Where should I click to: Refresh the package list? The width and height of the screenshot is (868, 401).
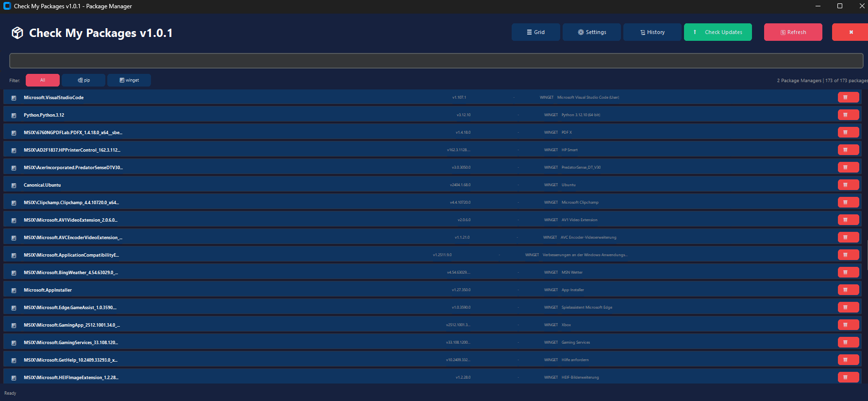pyautogui.click(x=793, y=32)
